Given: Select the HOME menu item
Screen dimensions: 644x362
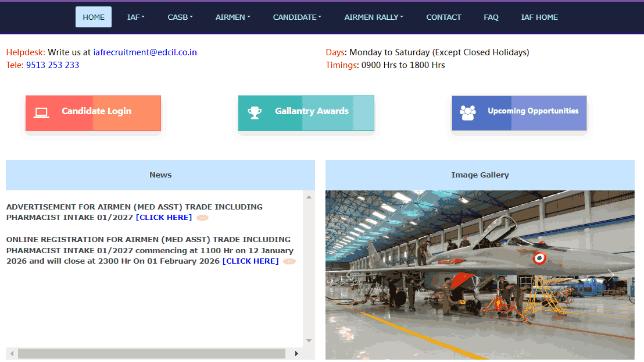Looking at the screenshot, I should coord(93,17).
